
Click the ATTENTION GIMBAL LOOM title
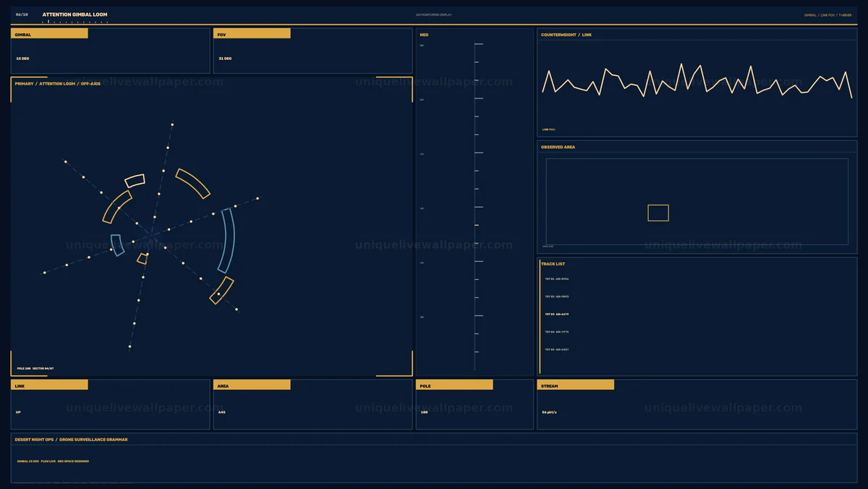tap(75, 14)
